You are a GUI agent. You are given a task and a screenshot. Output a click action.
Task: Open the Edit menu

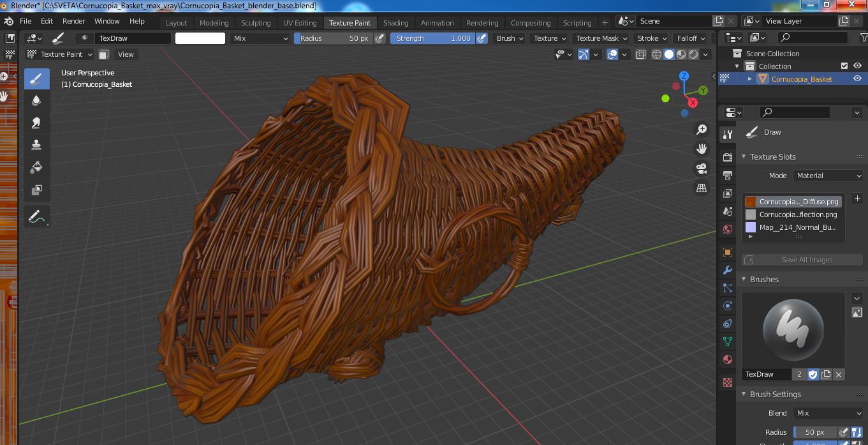[x=47, y=21]
